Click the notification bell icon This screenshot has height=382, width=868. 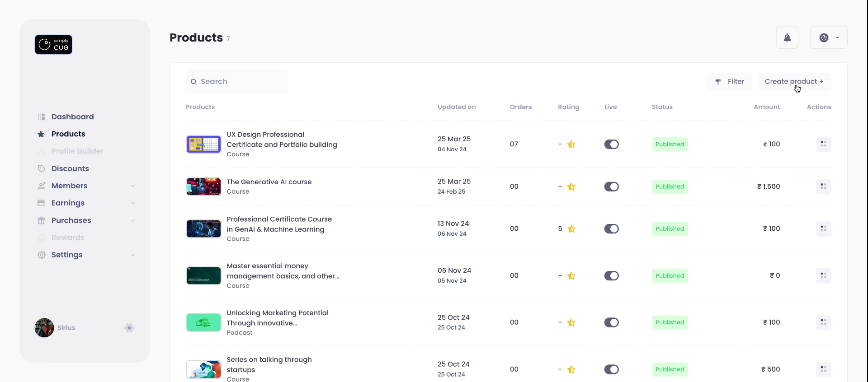[787, 37]
